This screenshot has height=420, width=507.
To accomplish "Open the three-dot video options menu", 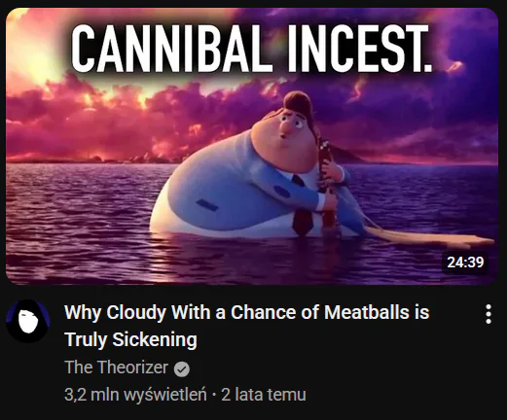I will [x=489, y=314].
